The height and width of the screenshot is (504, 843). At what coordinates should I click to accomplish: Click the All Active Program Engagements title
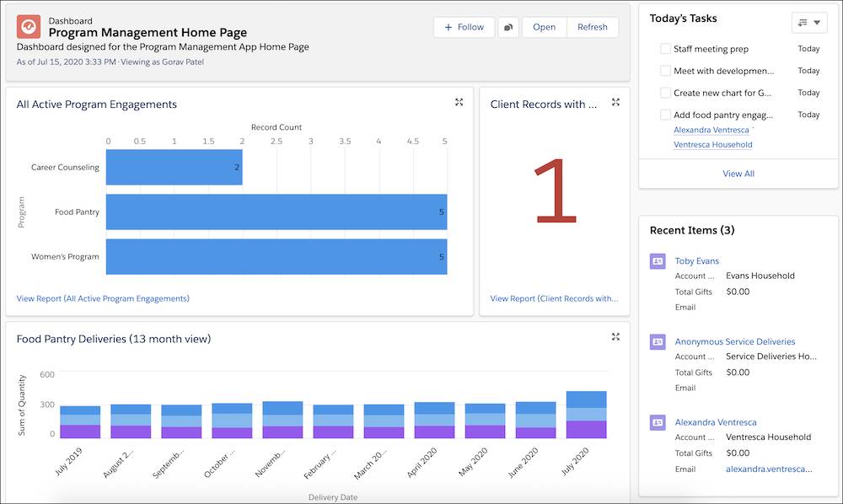[x=97, y=105]
